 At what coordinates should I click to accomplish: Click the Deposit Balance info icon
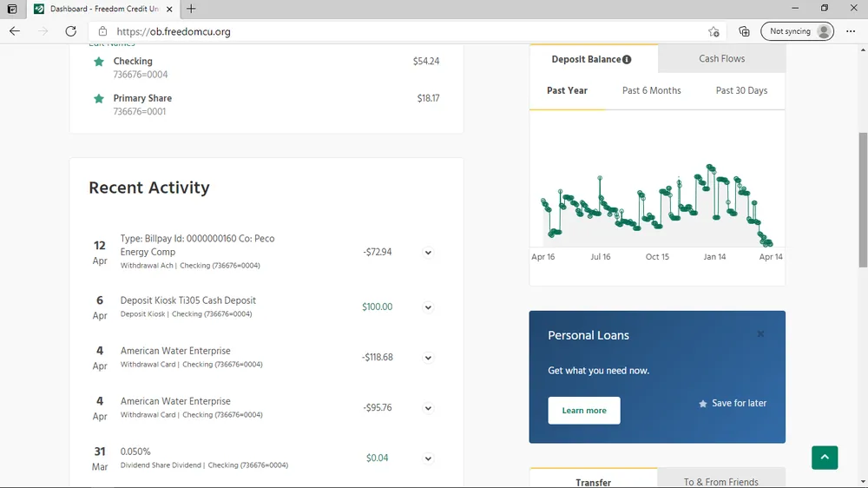pyautogui.click(x=627, y=60)
